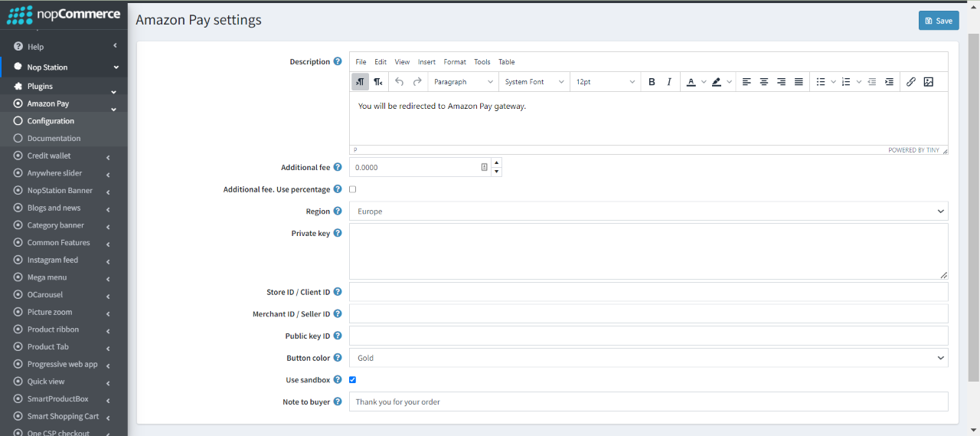
Task: Insert an image in editor
Action: (x=929, y=82)
